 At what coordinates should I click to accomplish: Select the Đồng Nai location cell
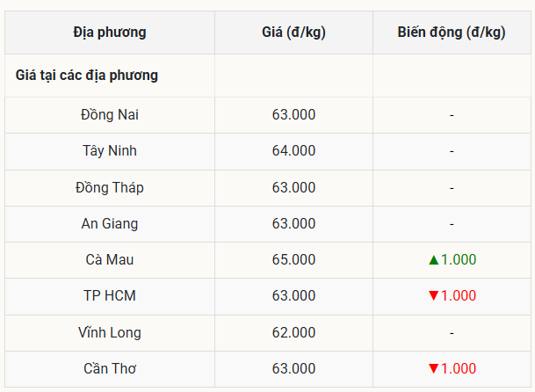click(x=110, y=115)
